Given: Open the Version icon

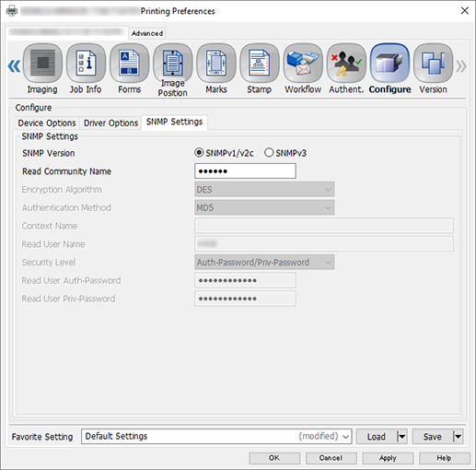Looking at the screenshot, I should (433, 63).
